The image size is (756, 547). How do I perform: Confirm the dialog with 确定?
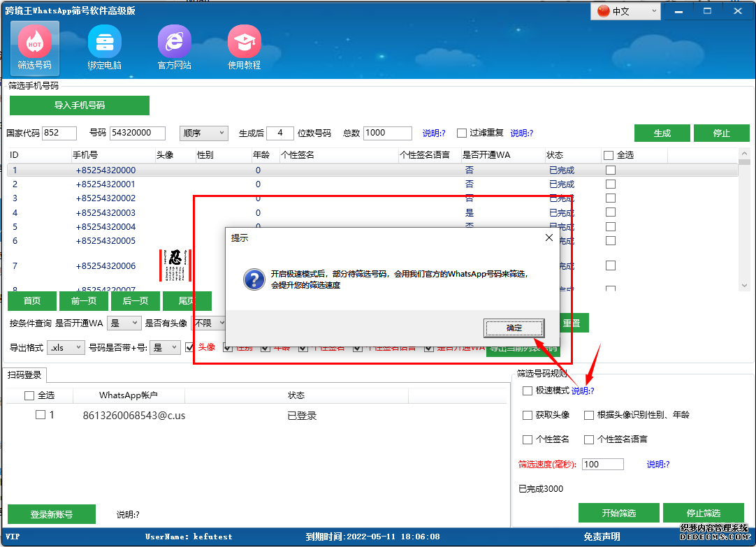tap(514, 328)
